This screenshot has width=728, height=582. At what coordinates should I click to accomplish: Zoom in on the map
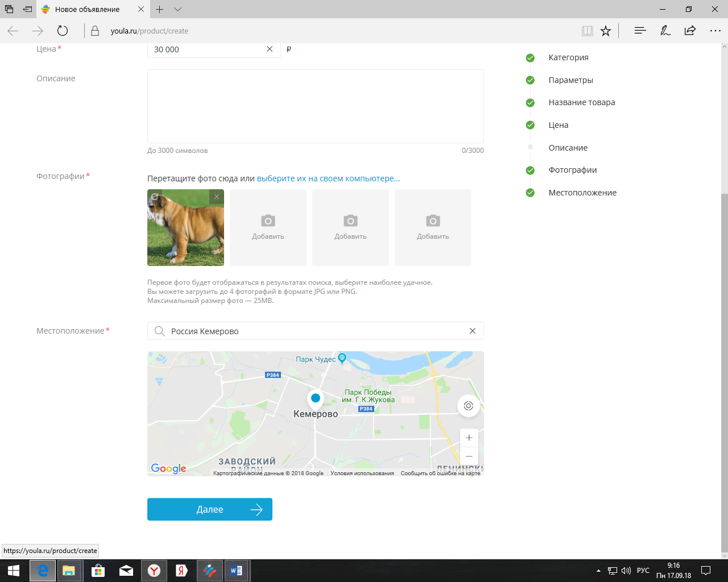469,438
